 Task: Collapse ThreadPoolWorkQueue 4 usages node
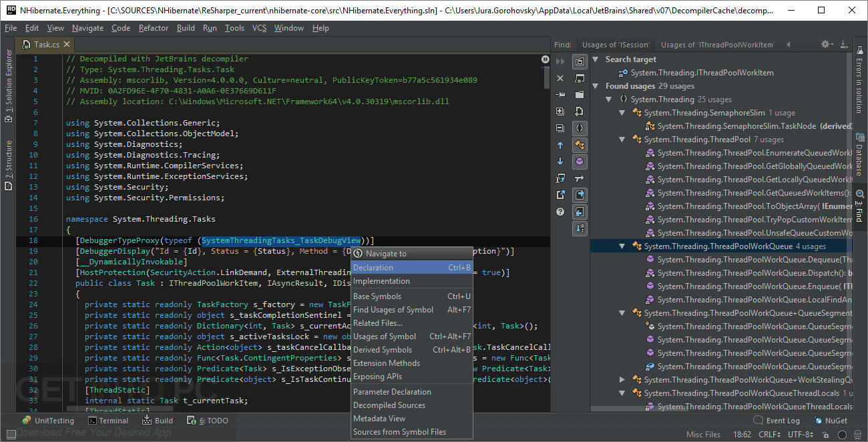pyautogui.click(x=622, y=246)
